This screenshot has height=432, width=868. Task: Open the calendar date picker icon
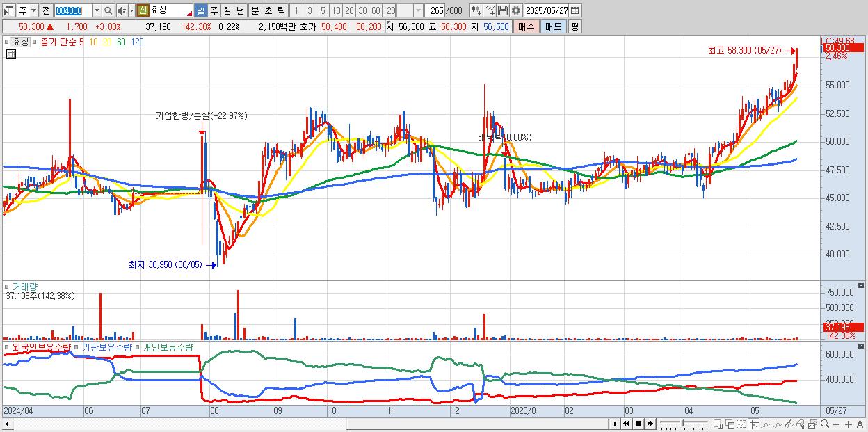click(x=575, y=10)
